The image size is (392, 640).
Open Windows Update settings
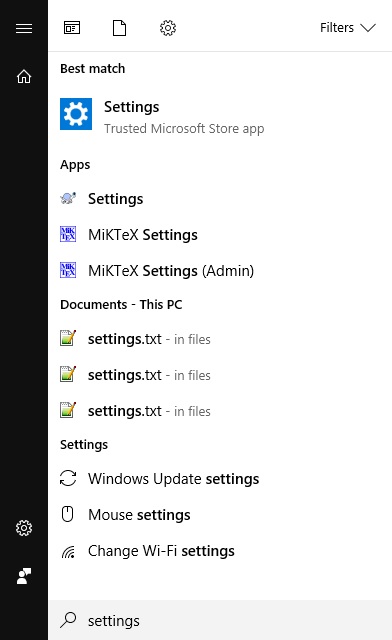pyautogui.click(x=220, y=479)
